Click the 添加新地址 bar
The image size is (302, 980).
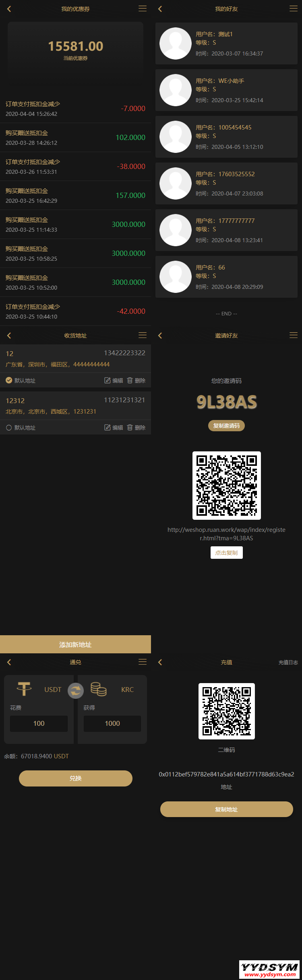pyautogui.click(x=75, y=644)
